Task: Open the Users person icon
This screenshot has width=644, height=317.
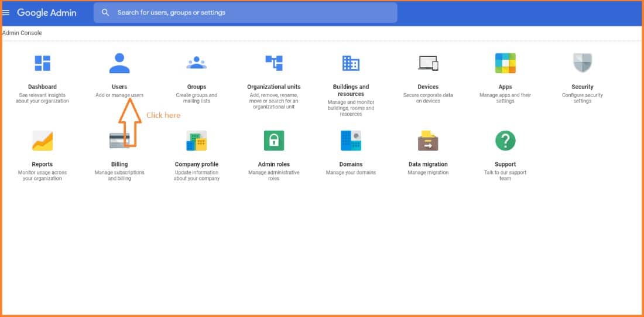Action: tap(119, 63)
